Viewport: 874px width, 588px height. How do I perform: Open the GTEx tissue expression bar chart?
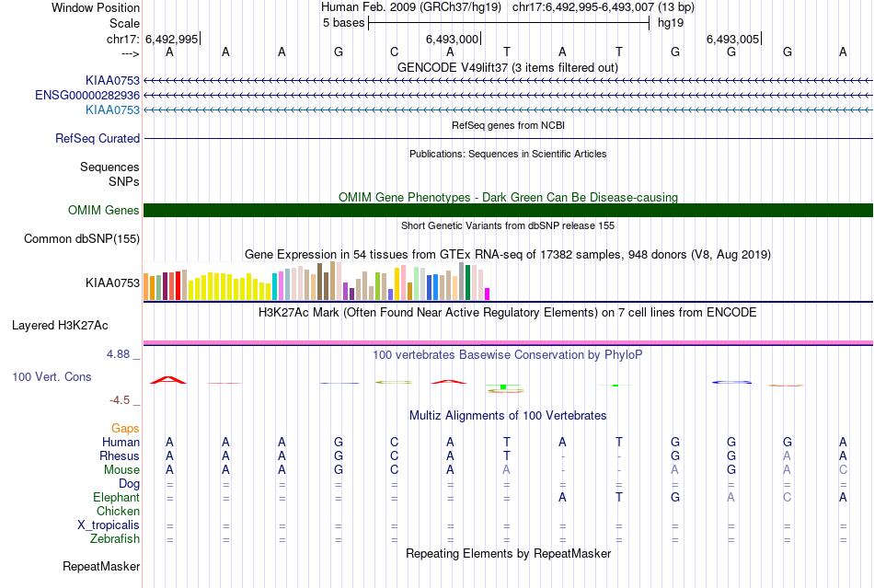coord(316,281)
